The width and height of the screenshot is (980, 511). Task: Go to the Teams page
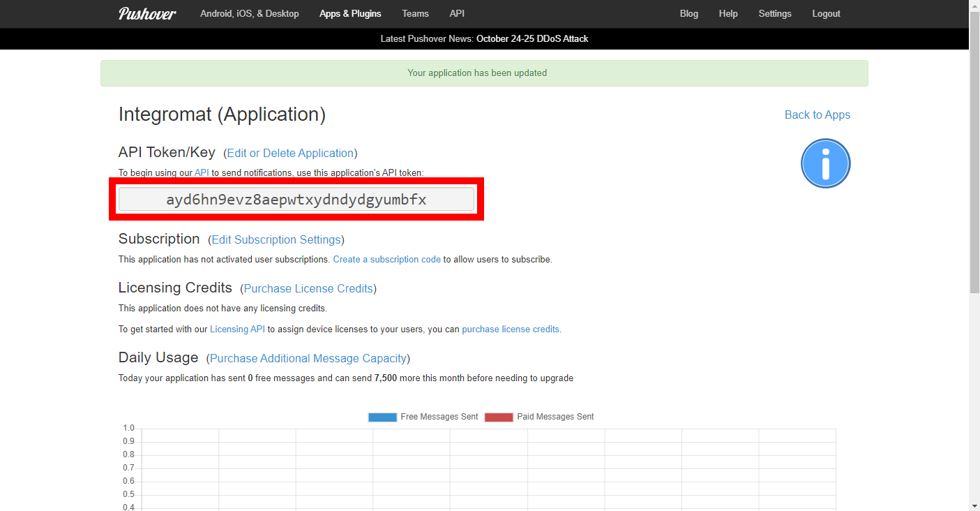pyautogui.click(x=416, y=13)
